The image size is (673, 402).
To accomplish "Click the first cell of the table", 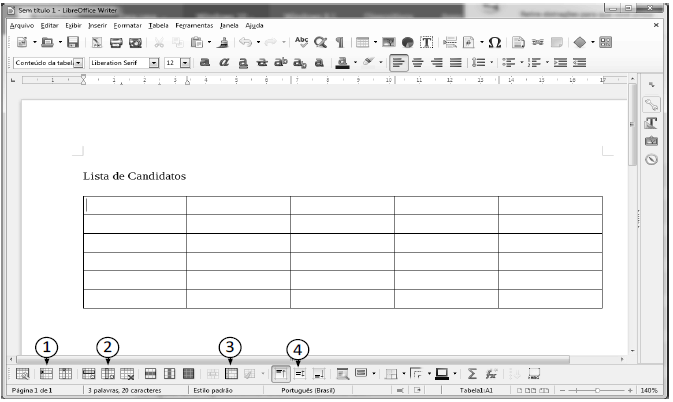I will (134, 205).
